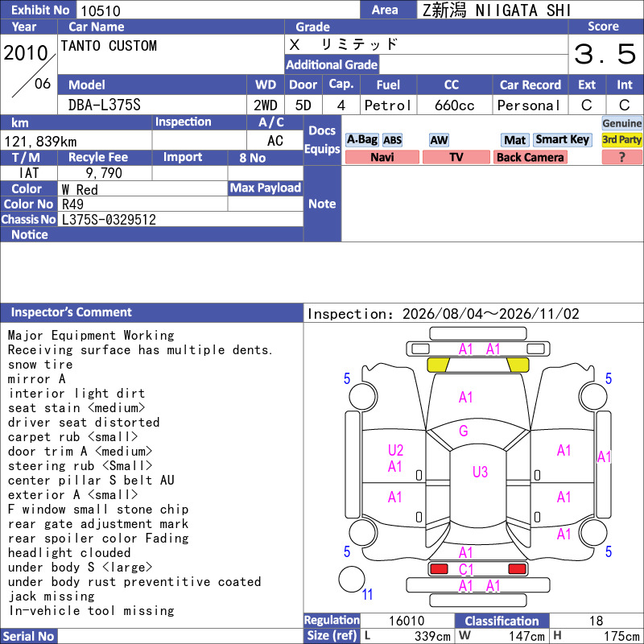Viewport: 644px width, 644px height.
Task: Click the pink Navi badge
Action: tap(382, 157)
